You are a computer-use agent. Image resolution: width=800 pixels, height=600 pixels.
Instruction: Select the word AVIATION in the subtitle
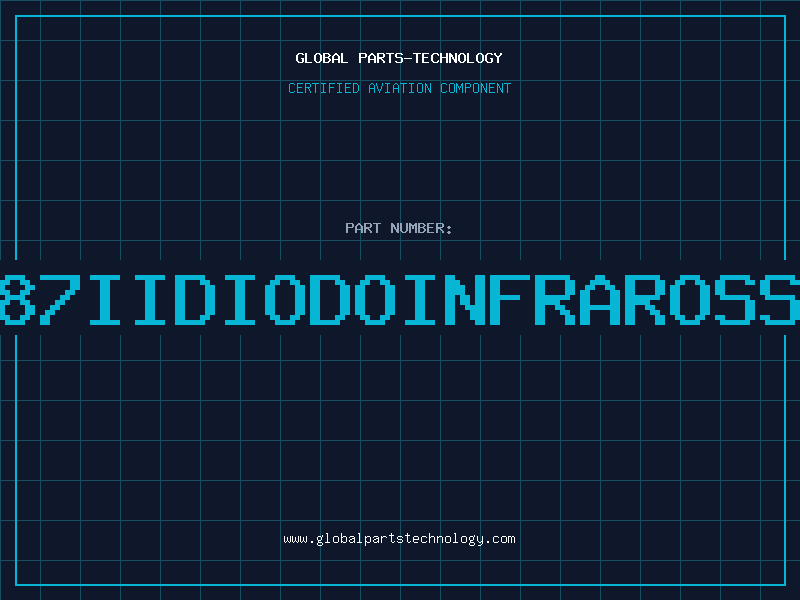tap(400, 88)
